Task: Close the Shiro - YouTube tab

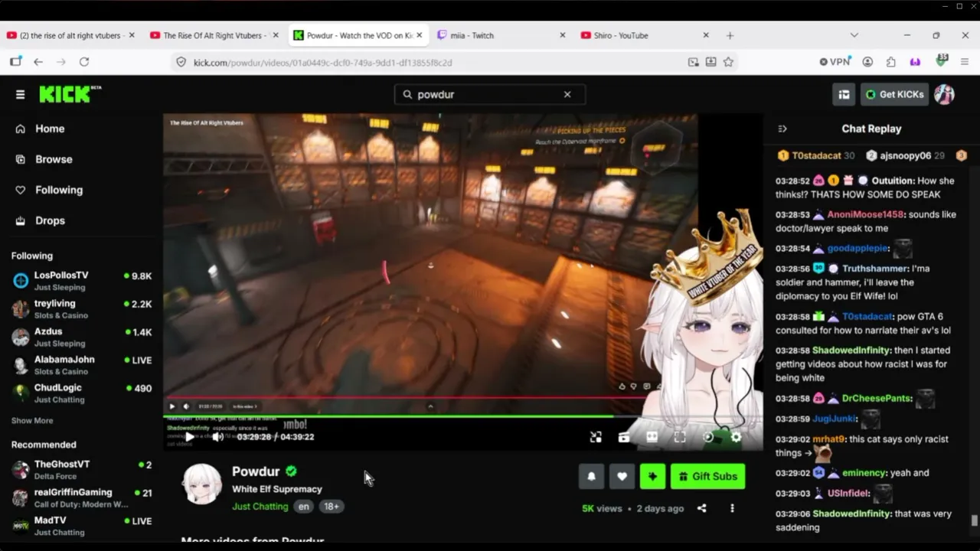Action: tap(706, 35)
